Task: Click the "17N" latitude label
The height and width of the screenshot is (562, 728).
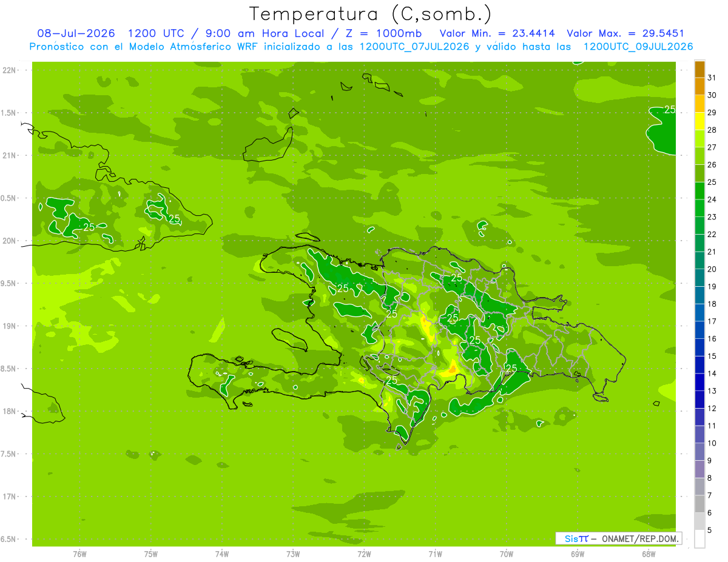Action: [10, 497]
